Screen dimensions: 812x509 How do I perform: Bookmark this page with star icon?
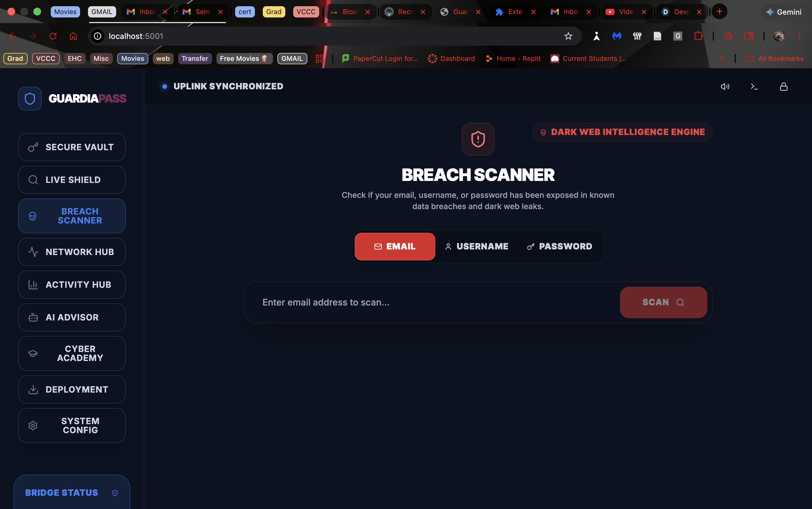click(x=568, y=36)
